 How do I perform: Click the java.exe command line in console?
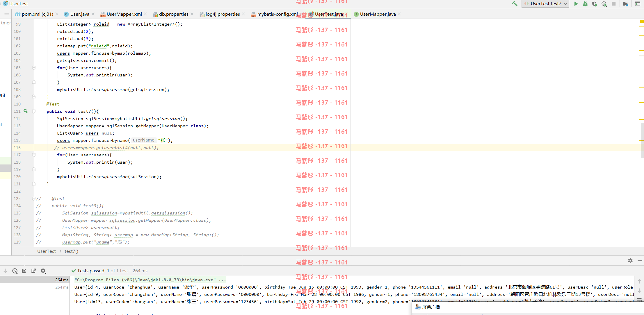point(150,280)
